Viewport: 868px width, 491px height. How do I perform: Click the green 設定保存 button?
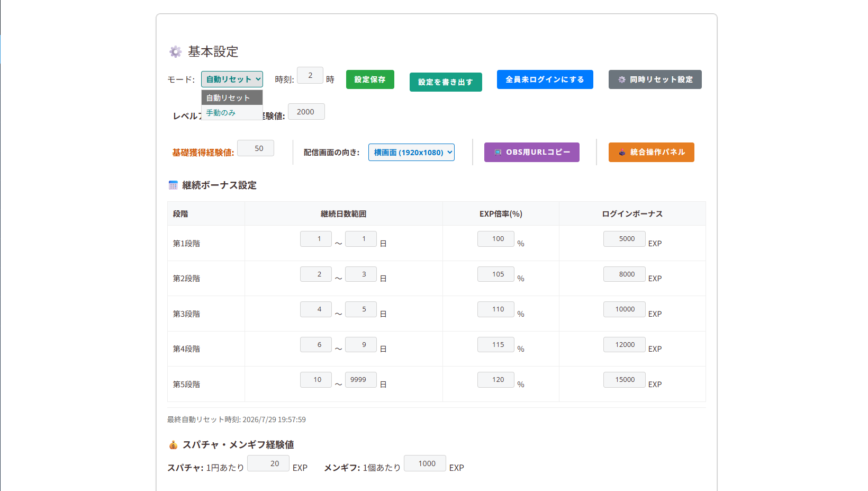370,79
